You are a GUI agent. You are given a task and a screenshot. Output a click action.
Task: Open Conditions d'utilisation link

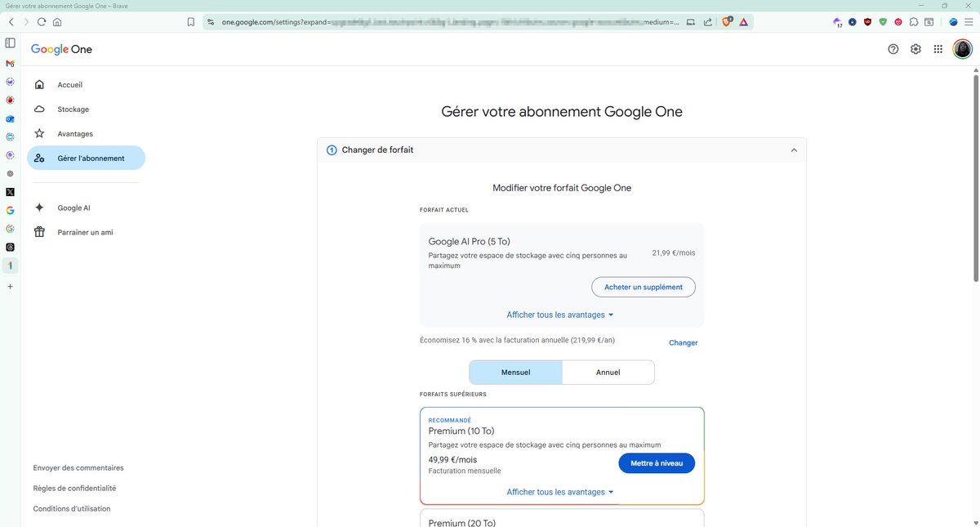tap(72, 508)
